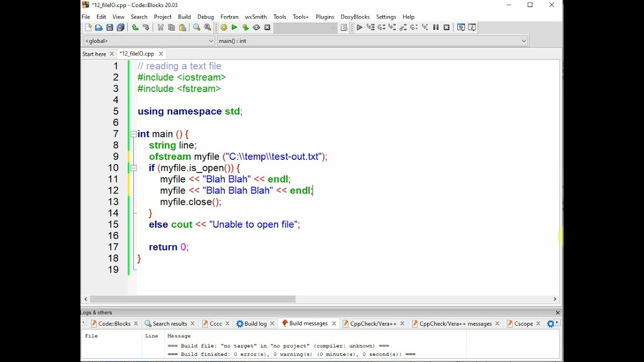644x362 pixels.
Task: Collapse the if-block fold on line 10
Action: 133,168
